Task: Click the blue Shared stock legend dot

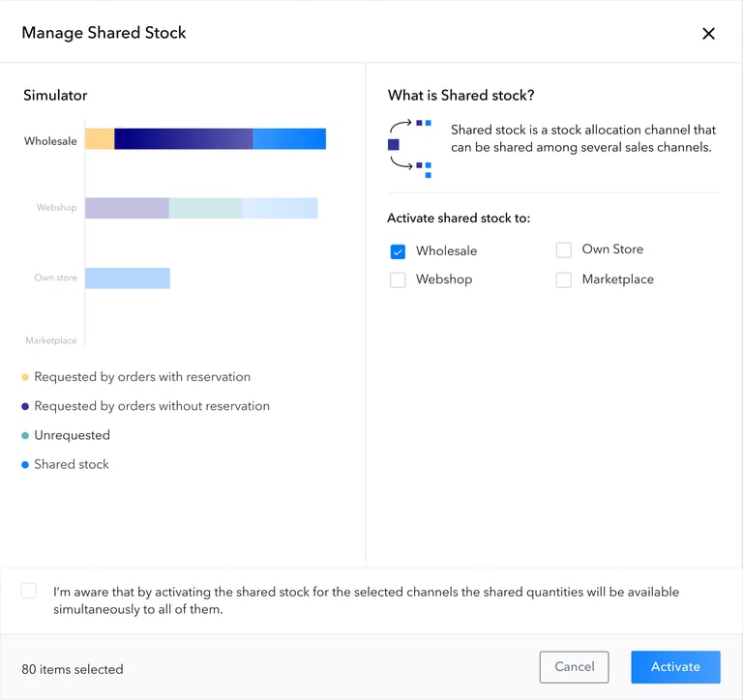Action: pyautogui.click(x=25, y=464)
